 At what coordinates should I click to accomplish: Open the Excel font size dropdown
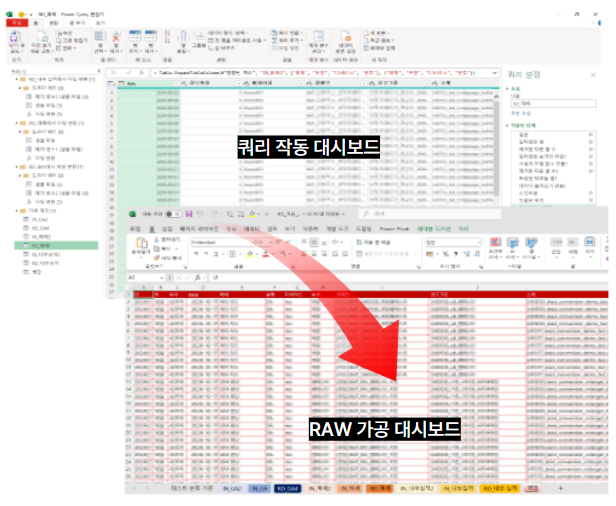271,242
